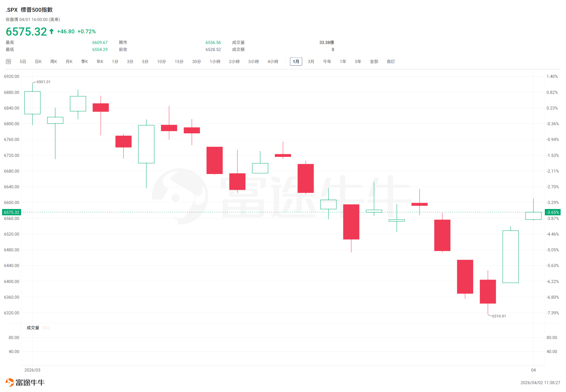566x392 pixels.
Task: Switch to the 5日 chart view
Action: pos(23,61)
